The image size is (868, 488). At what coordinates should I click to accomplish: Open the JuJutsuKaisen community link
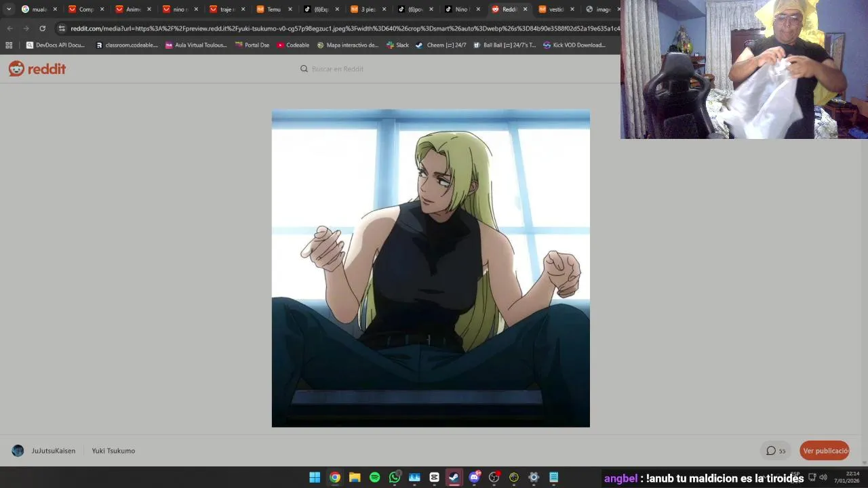pyautogui.click(x=53, y=451)
